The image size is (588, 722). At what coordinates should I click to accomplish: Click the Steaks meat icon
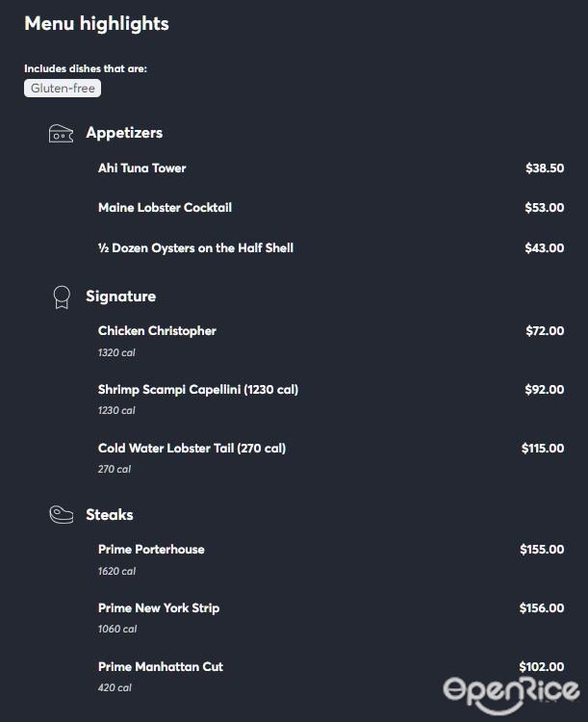[x=61, y=515]
